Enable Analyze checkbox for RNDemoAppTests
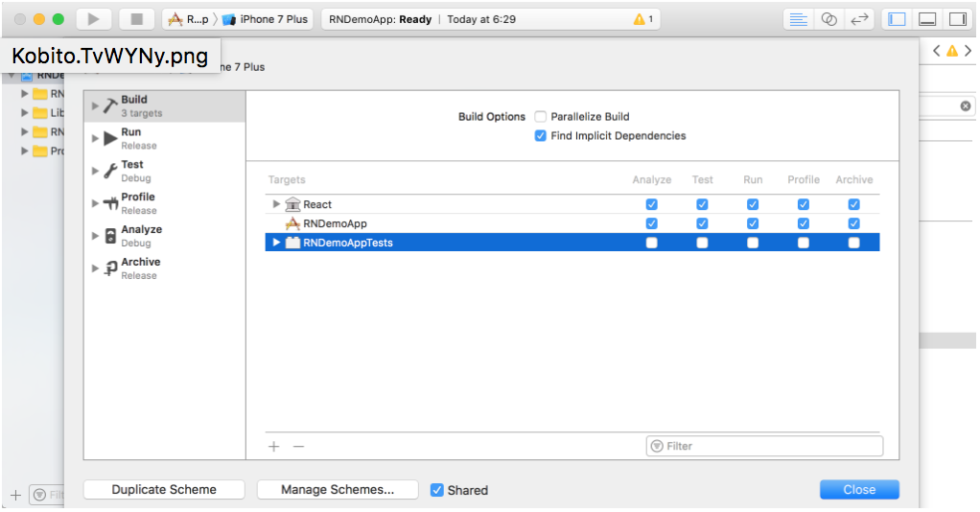Viewport: 980px width, 512px height. (x=651, y=243)
